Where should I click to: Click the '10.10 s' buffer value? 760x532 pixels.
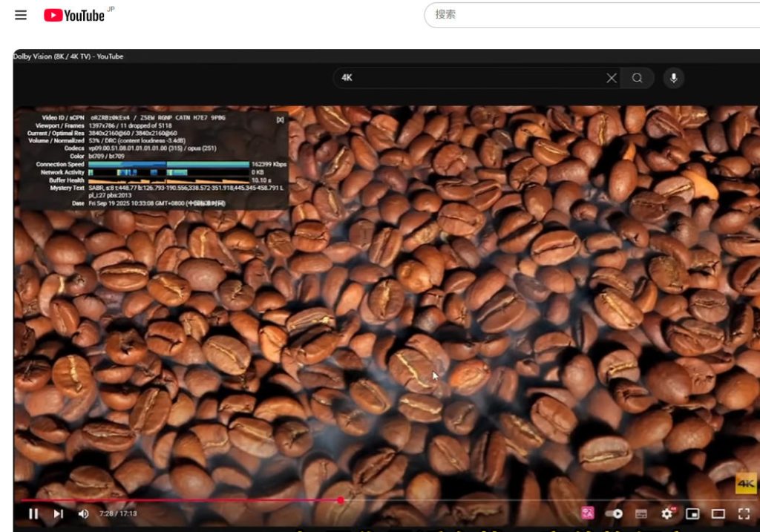coord(261,180)
